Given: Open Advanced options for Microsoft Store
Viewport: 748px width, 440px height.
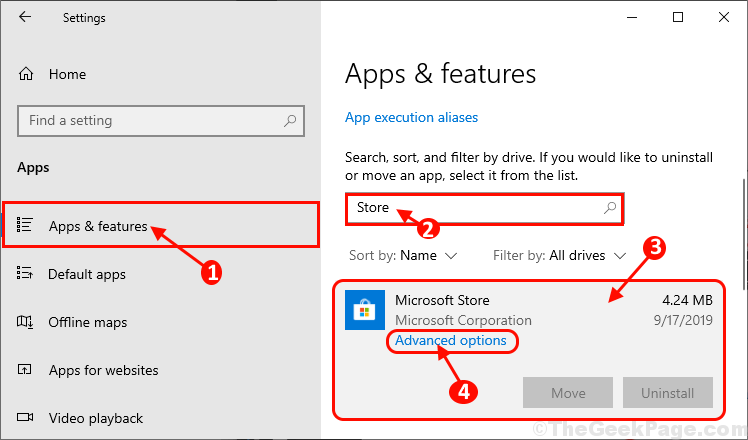Looking at the screenshot, I should [x=451, y=341].
